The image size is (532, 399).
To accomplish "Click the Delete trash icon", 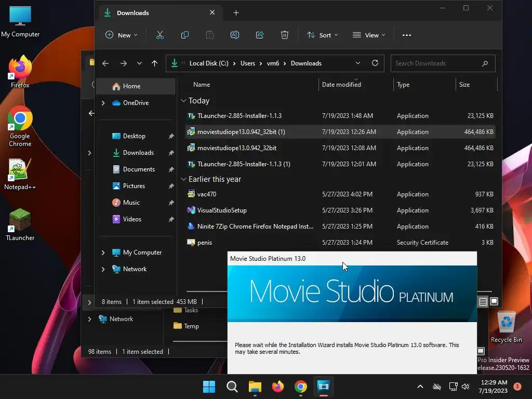I will click(x=285, y=35).
